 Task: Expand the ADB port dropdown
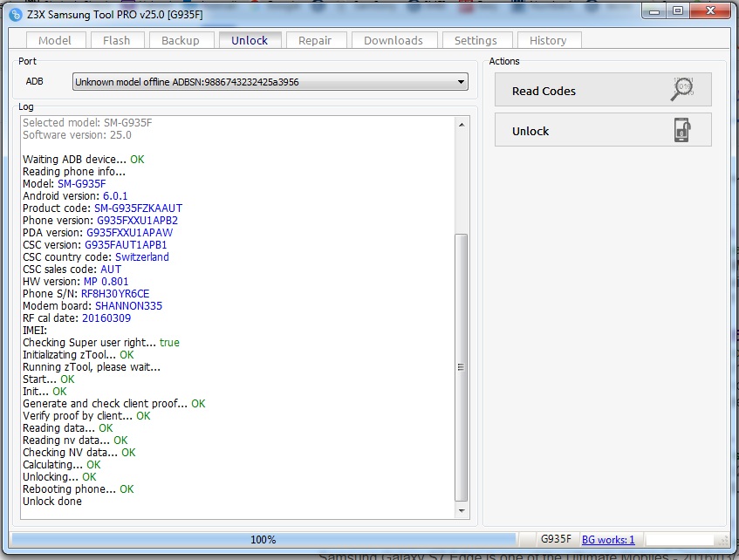coord(461,82)
